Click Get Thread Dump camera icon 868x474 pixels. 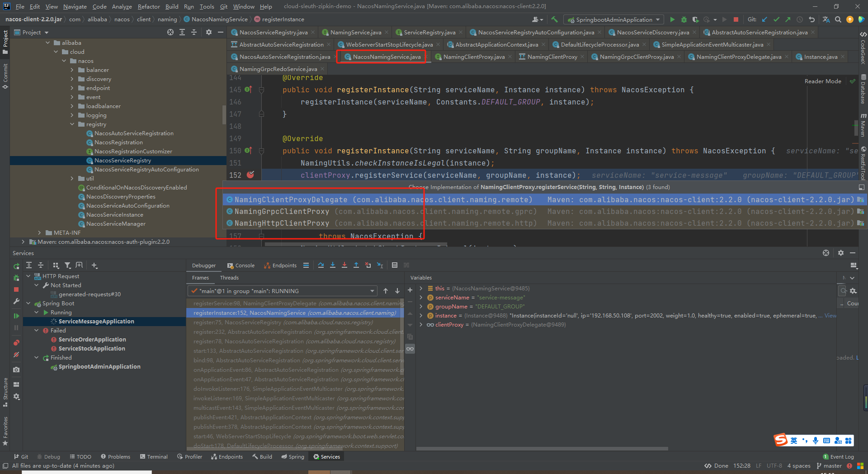(x=16, y=370)
